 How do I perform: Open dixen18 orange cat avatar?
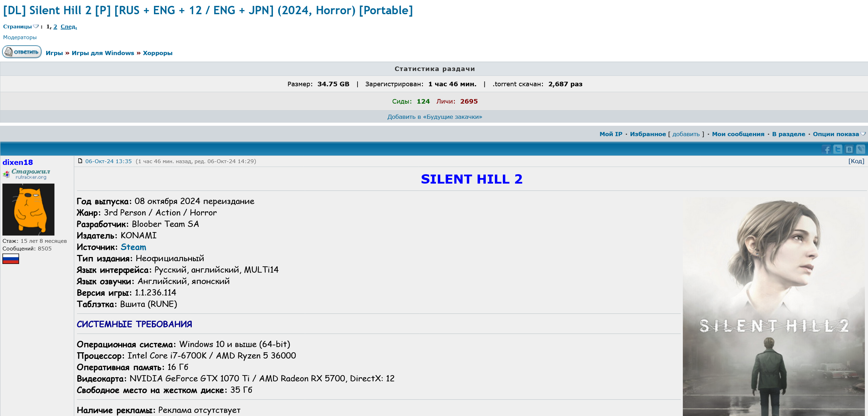point(28,210)
